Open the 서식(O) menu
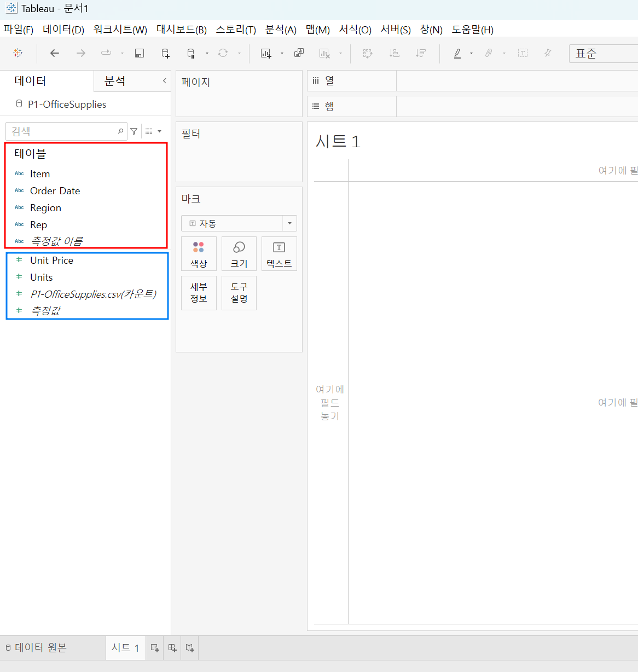 [355, 30]
